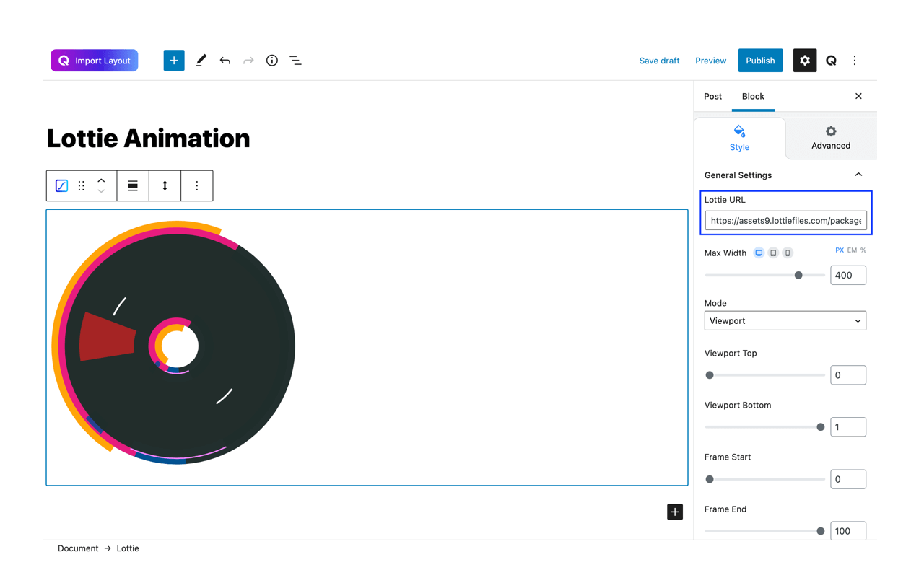Screen dimensions: 924x583
Task: Set Max Width unit to EM
Action: (x=852, y=250)
